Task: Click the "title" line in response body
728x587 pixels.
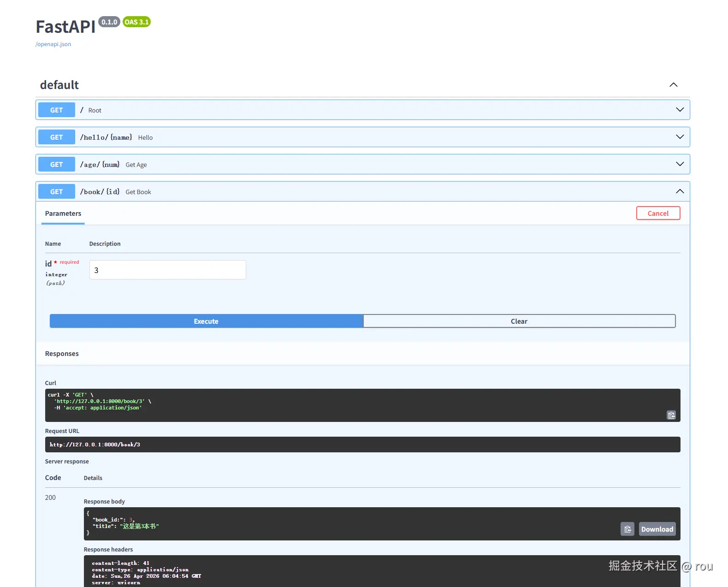Action: tap(125, 526)
